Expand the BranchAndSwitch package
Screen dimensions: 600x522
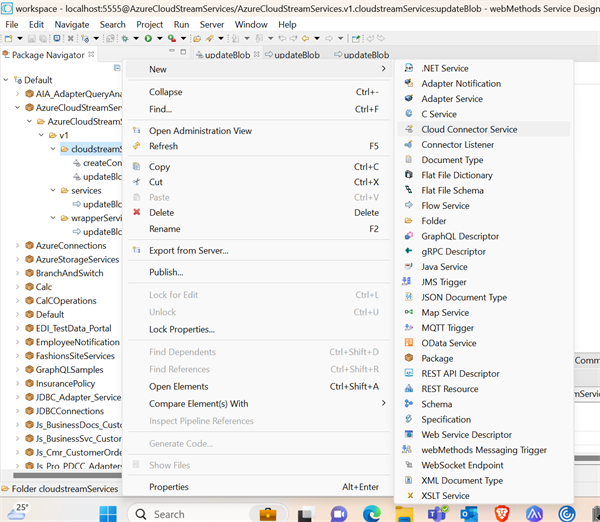[x=18, y=273]
